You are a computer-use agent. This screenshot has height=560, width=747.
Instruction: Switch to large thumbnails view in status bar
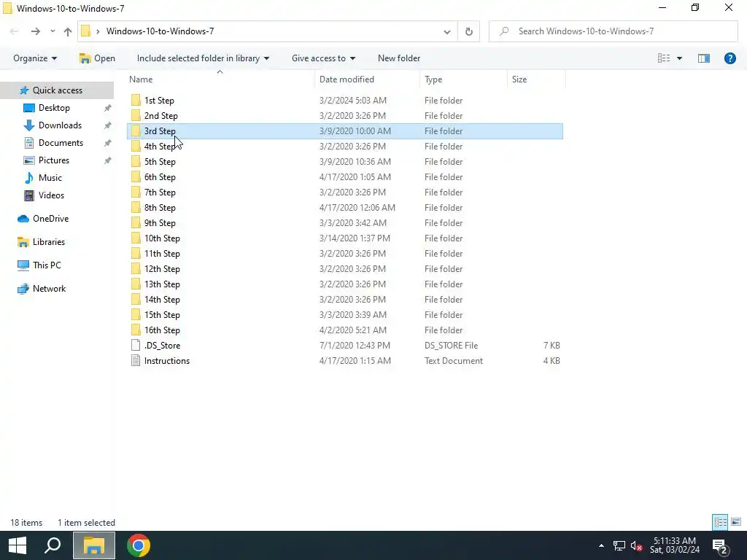(x=735, y=522)
